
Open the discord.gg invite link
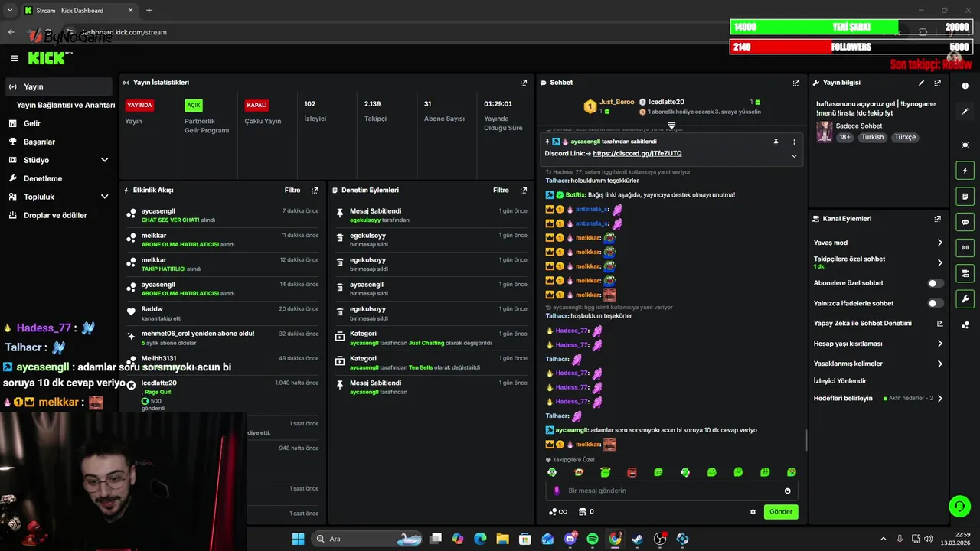tap(637, 154)
